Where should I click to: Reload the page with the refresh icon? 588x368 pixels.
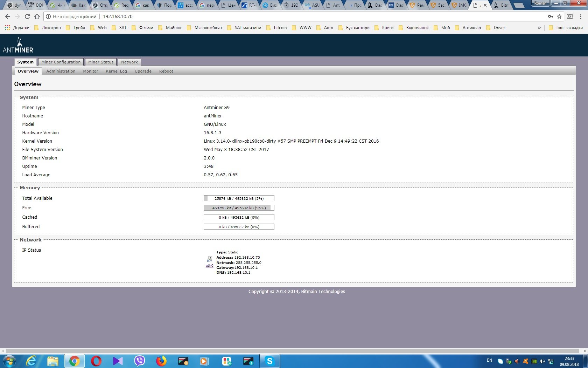click(x=27, y=16)
